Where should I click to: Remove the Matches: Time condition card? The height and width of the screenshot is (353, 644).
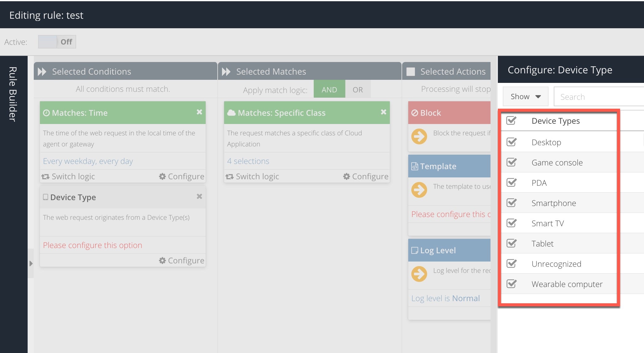pos(199,112)
